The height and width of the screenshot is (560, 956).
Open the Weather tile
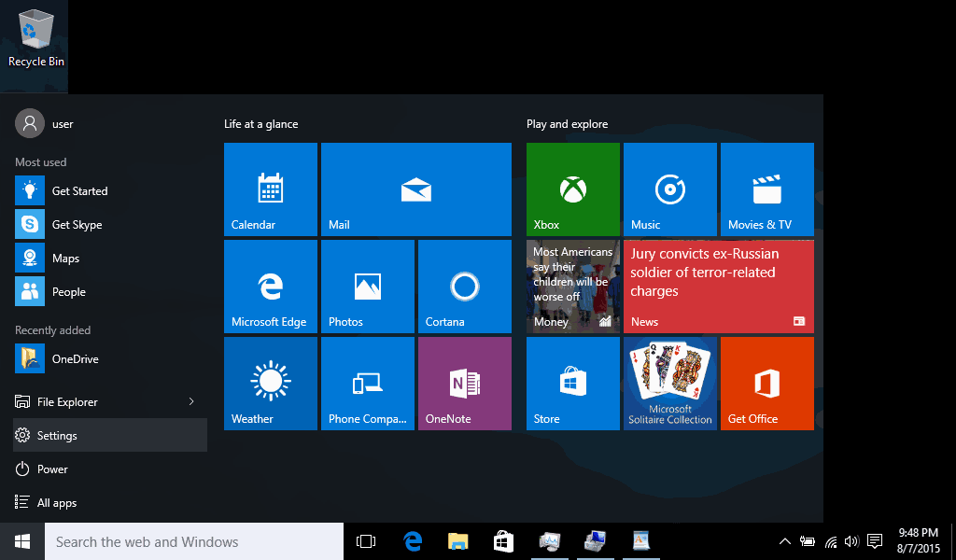pos(271,384)
